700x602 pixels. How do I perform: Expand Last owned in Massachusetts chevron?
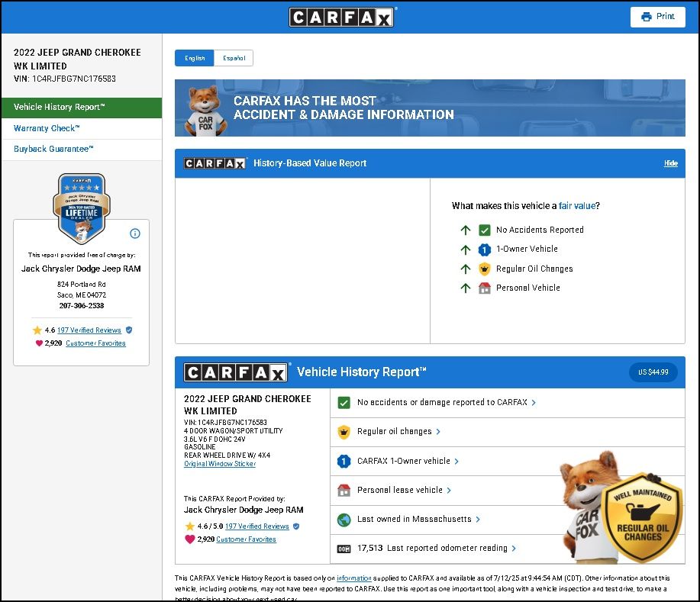478,519
